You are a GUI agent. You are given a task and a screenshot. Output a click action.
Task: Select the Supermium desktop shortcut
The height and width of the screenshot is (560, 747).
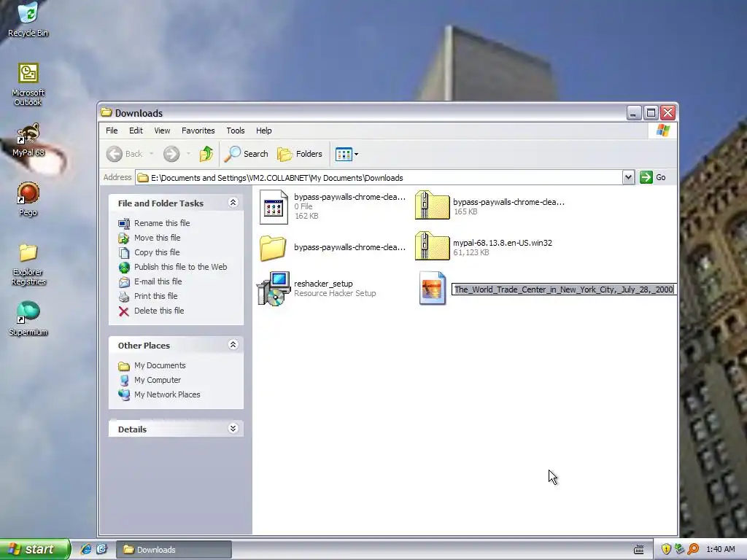tap(28, 319)
